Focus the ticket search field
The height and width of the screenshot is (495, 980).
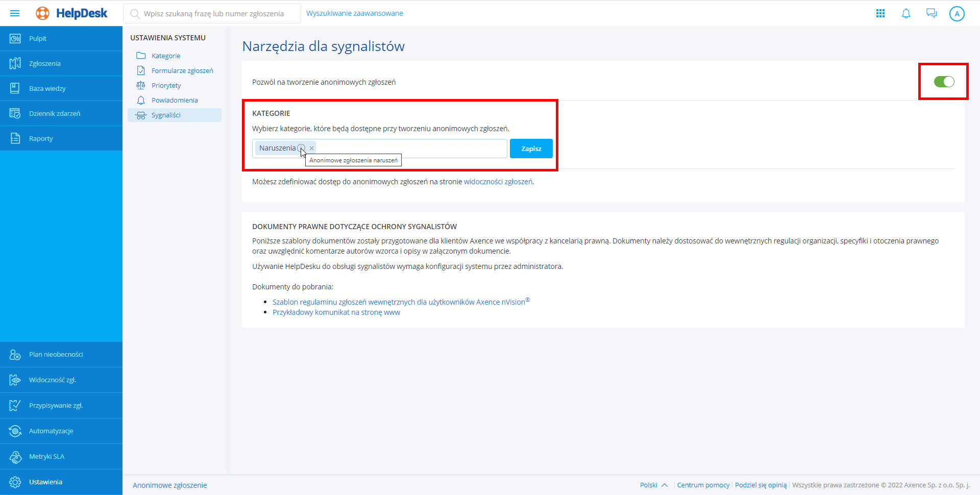coord(214,14)
